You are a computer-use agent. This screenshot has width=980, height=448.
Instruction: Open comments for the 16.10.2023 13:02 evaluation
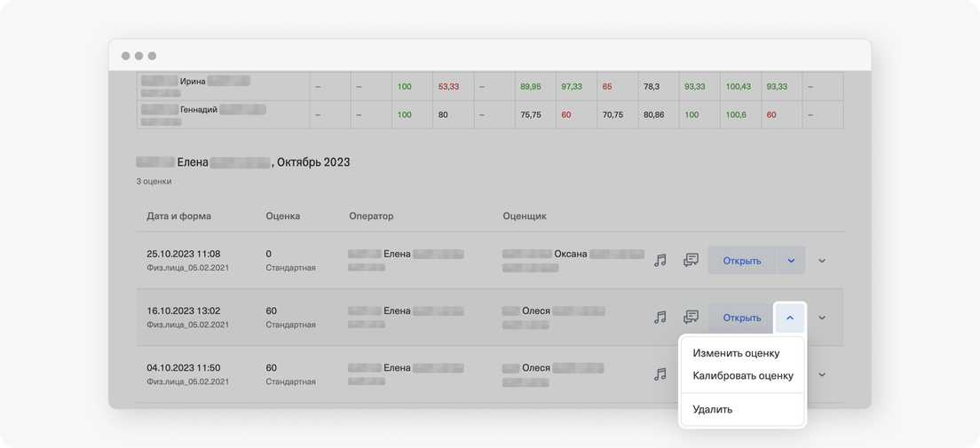(x=691, y=318)
